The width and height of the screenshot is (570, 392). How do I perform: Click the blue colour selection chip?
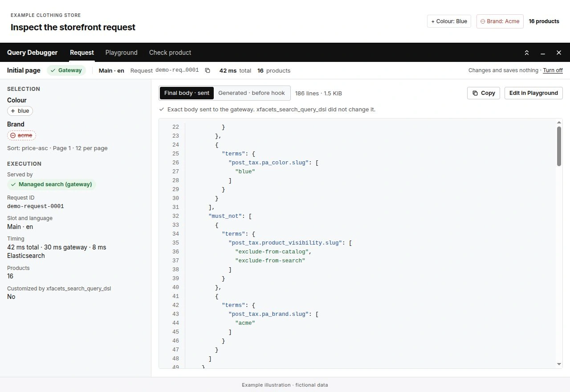20,111
